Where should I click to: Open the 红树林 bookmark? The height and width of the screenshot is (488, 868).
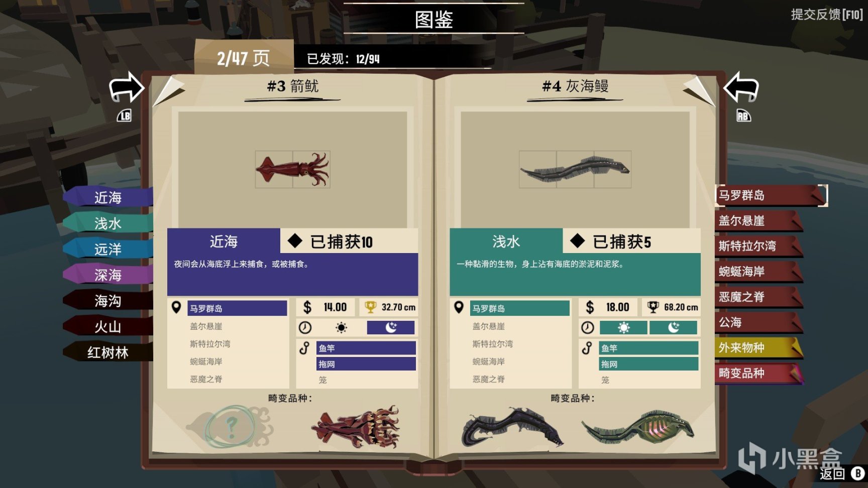[108, 352]
